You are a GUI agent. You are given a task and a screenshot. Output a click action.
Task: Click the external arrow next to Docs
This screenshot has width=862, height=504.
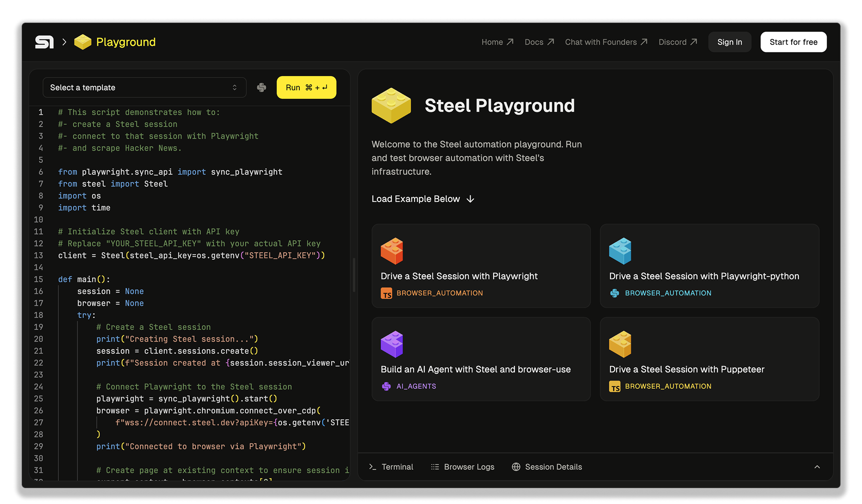click(551, 42)
